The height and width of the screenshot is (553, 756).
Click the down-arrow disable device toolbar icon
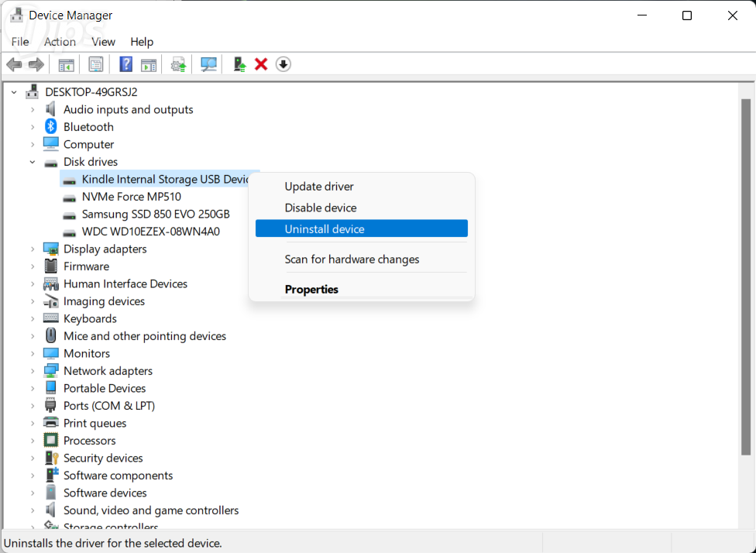[x=283, y=64]
